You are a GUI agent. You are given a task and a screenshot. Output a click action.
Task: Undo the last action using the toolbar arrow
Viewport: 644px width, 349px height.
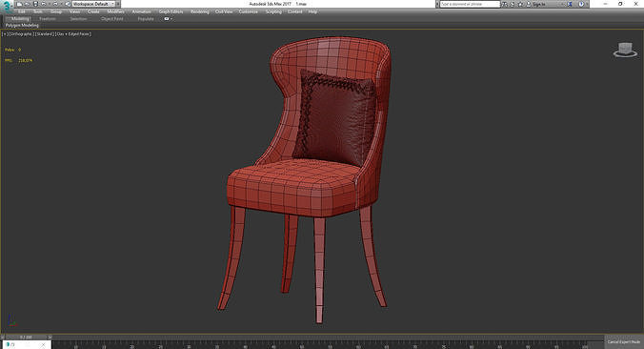click(x=43, y=4)
